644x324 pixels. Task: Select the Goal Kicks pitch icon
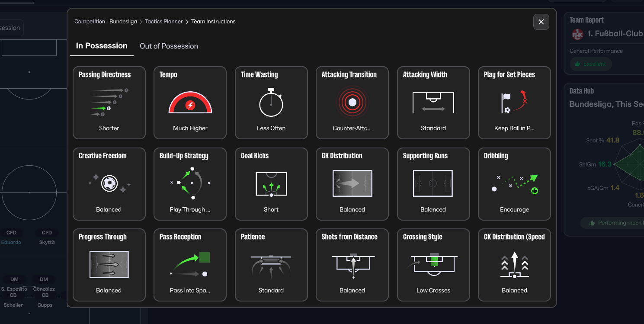[x=271, y=184]
